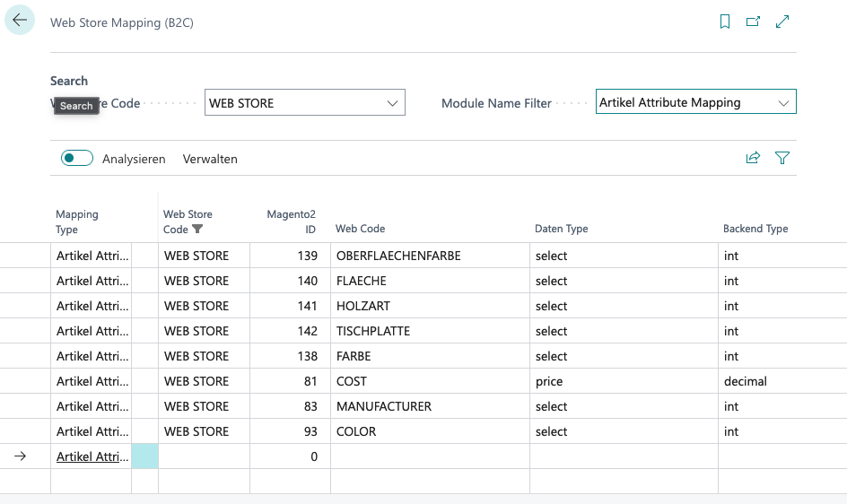
Task: Click the select data type in HOLZART row
Action: pos(624,306)
